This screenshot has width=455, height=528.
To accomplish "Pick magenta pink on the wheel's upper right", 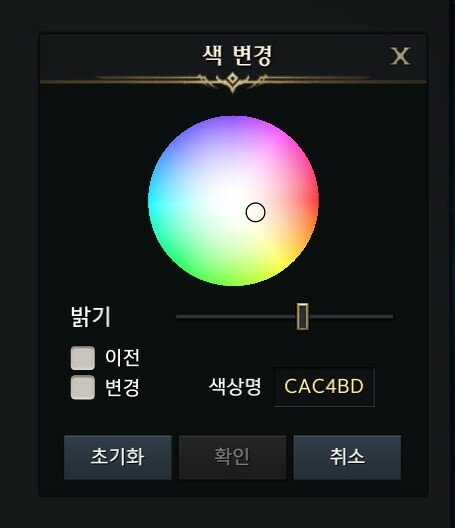I will [291, 146].
